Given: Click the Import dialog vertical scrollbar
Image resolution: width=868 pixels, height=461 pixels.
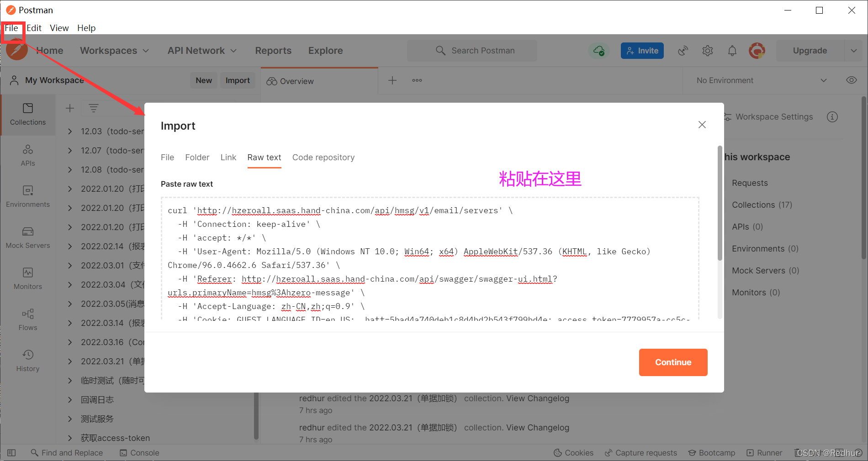Looking at the screenshot, I should [x=720, y=204].
